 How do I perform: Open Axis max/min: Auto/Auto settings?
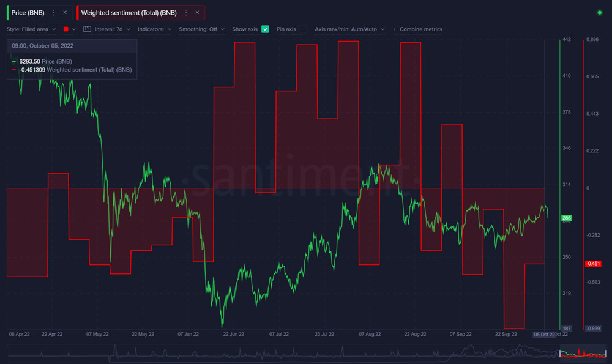350,29
